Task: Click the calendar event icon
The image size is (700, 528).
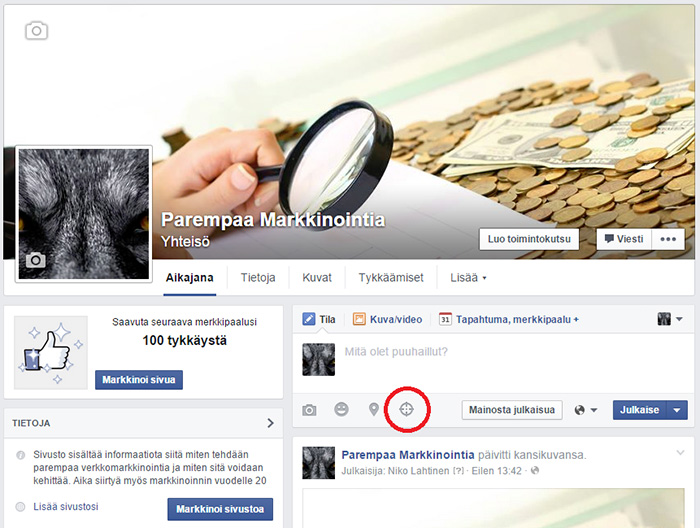Action: coord(445,319)
